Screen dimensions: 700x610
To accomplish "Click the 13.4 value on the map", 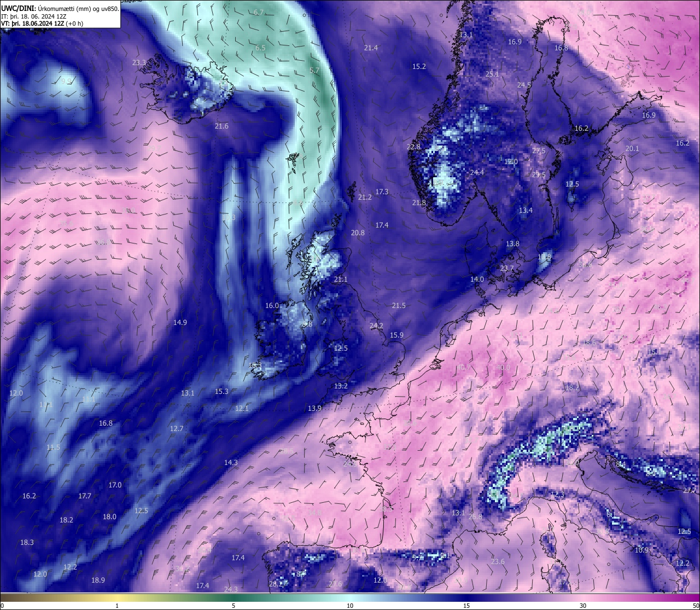I will [x=526, y=211].
